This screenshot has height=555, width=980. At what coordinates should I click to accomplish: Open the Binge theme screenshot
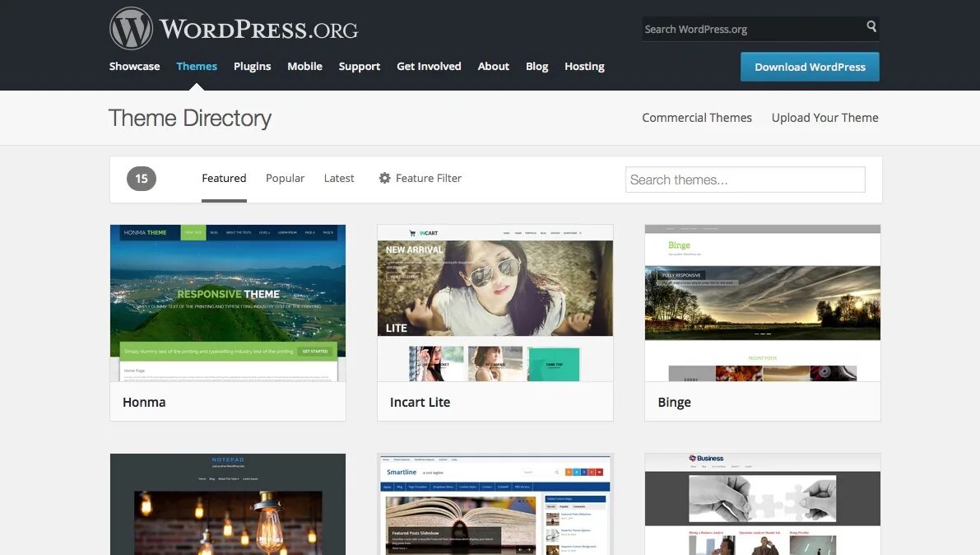763,303
